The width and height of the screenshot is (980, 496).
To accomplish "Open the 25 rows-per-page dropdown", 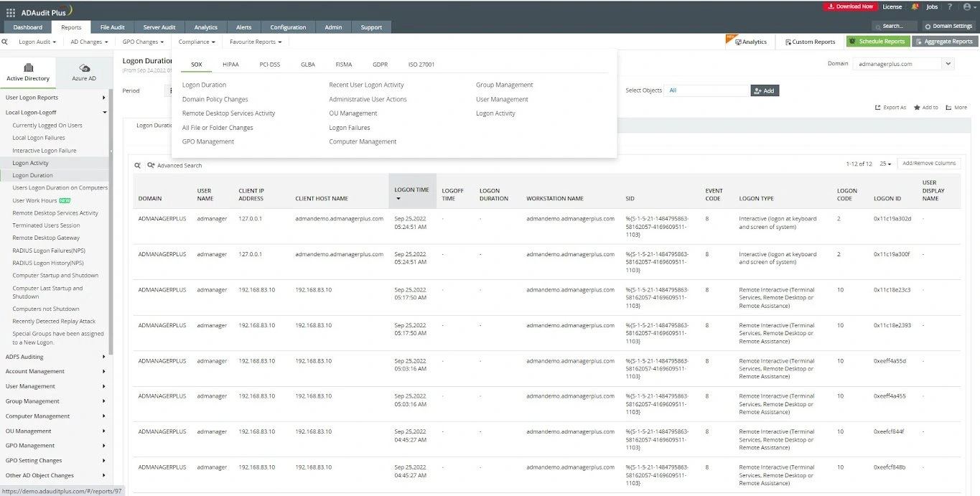I will [x=885, y=164].
